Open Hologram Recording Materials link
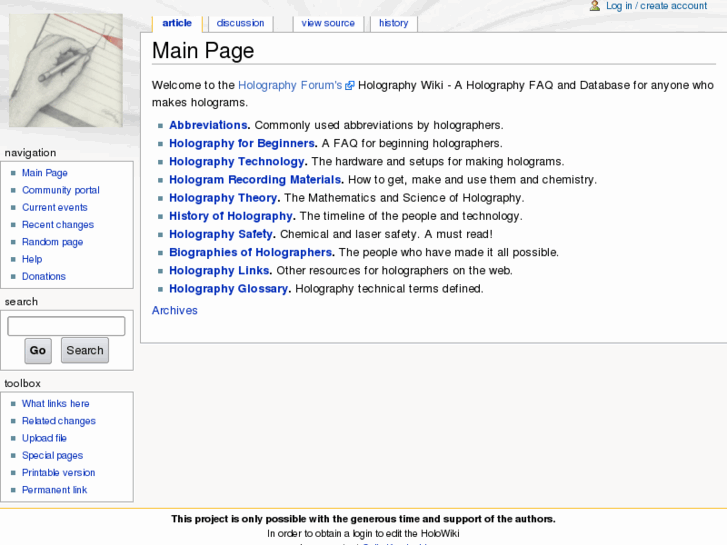The image size is (727, 545). coord(255,180)
